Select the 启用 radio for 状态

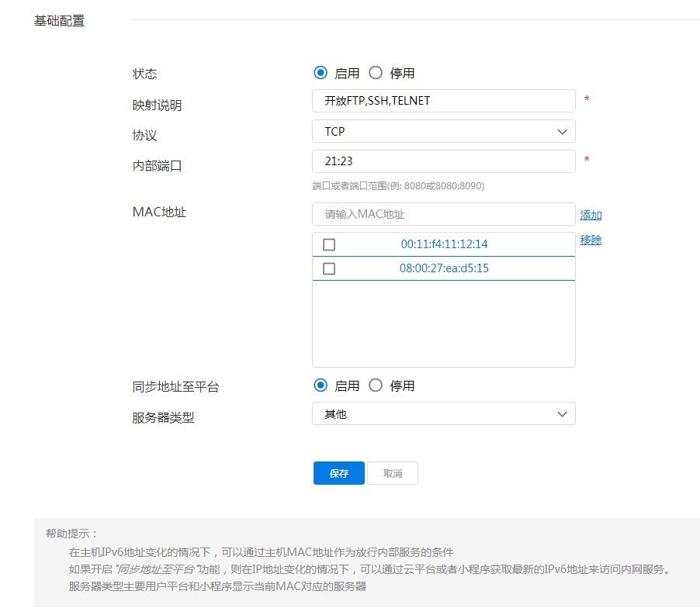(321, 73)
